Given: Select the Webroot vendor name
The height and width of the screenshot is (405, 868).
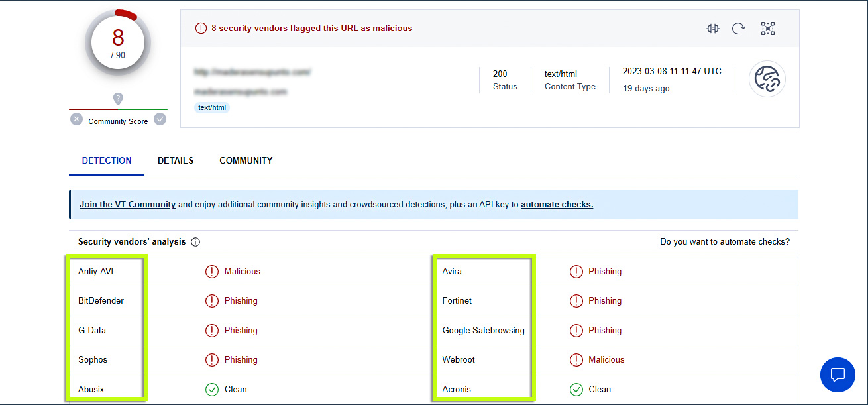Looking at the screenshot, I should click(x=459, y=359).
